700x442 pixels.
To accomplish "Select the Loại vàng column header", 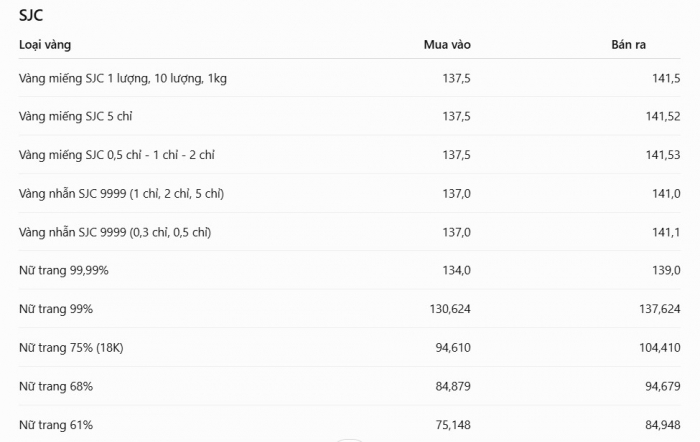I will pyautogui.click(x=45, y=45).
